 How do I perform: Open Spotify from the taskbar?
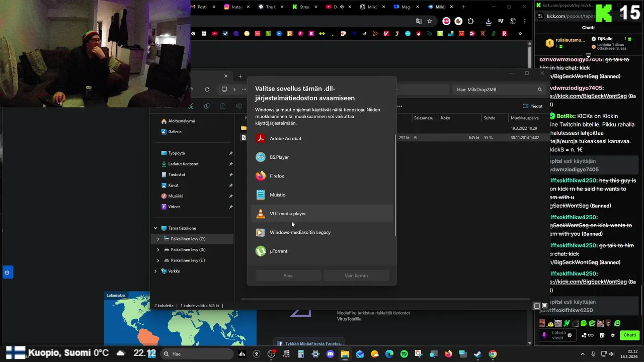click(405, 354)
